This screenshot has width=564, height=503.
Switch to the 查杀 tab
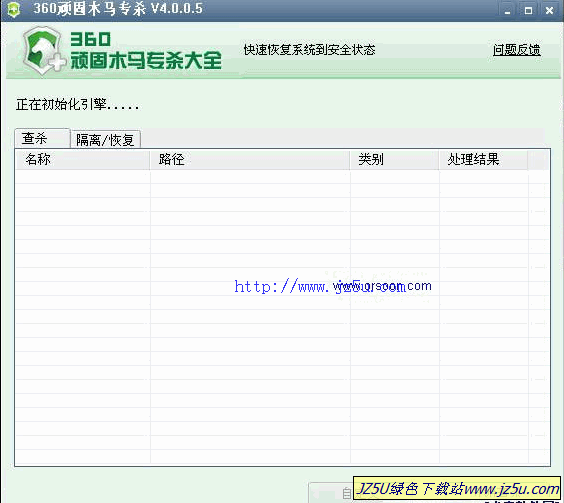point(42,138)
